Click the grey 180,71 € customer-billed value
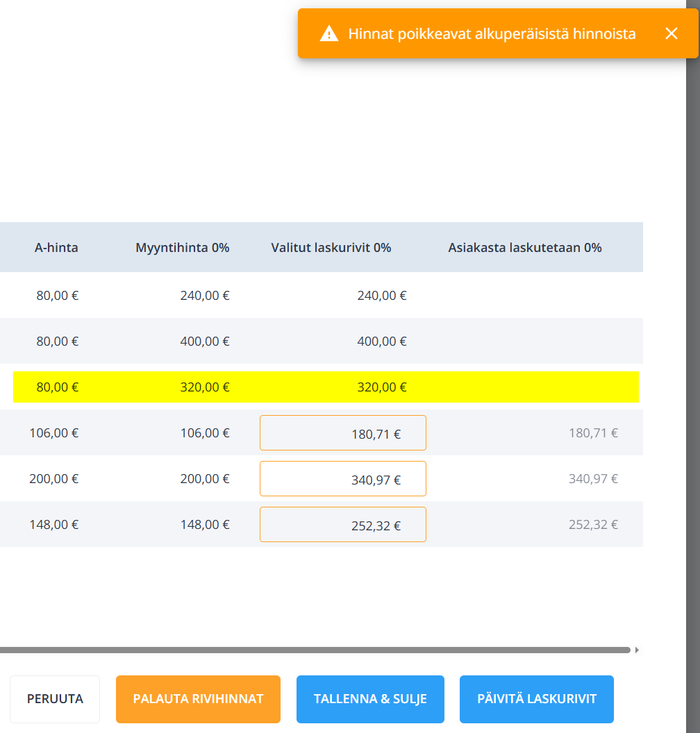The image size is (700, 733). (593, 433)
